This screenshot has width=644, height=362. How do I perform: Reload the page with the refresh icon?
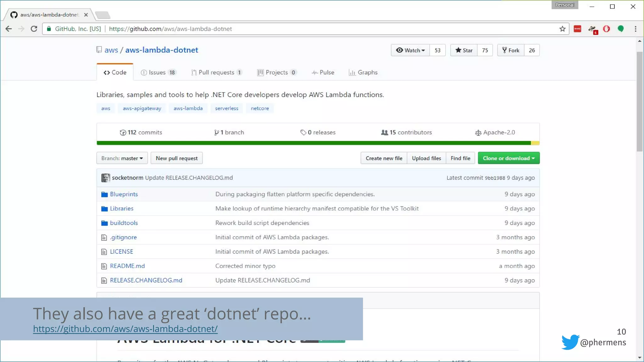coord(34,29)
